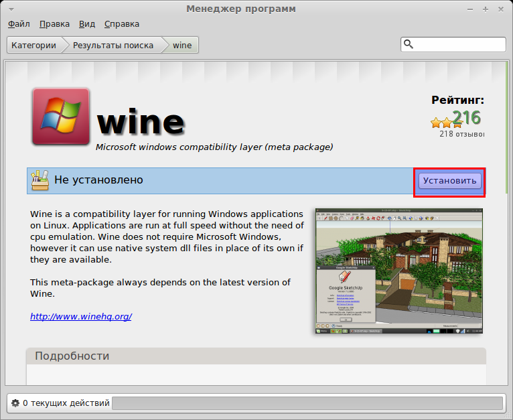Screen dimensions: 513x420
Task: Open the Файл menu
Action: 19,24
